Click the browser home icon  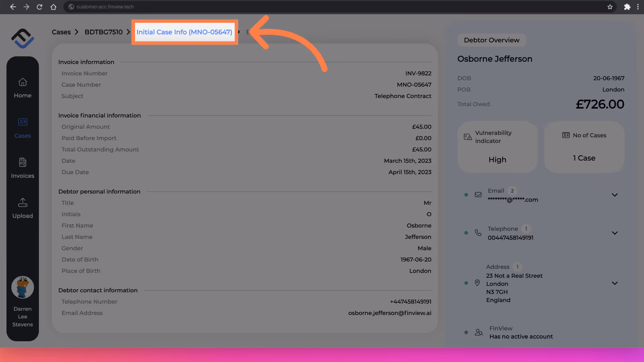(53, 7)
